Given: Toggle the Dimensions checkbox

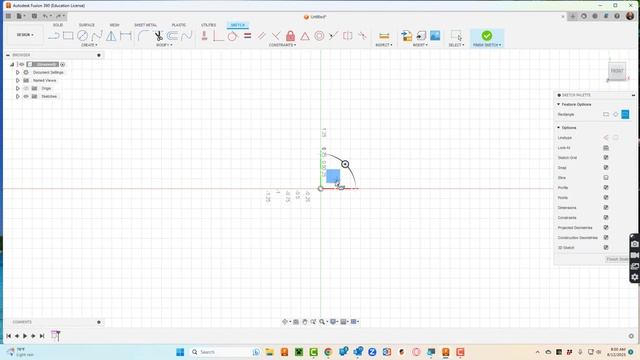Looking at the screenshot, I should pyautogui.click(x=606, y=207).
